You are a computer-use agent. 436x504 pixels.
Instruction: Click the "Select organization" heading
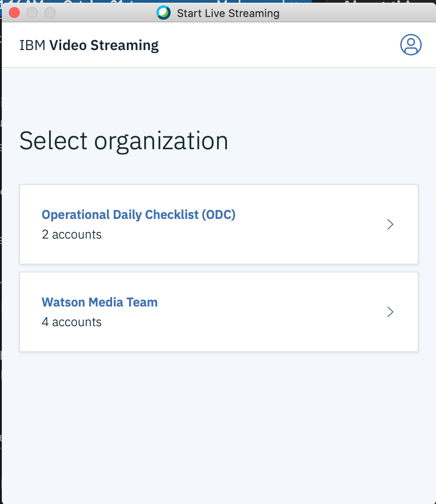(x=124, y=141)
